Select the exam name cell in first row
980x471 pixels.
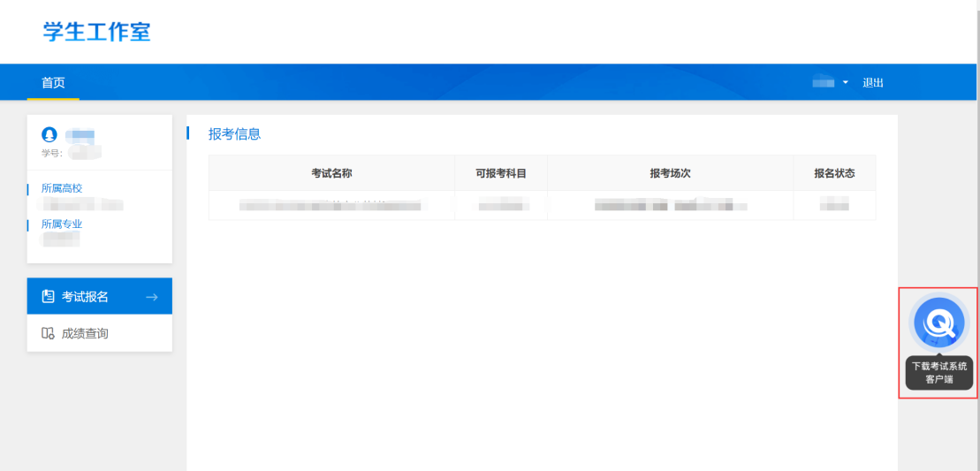(x=331, y=206)
